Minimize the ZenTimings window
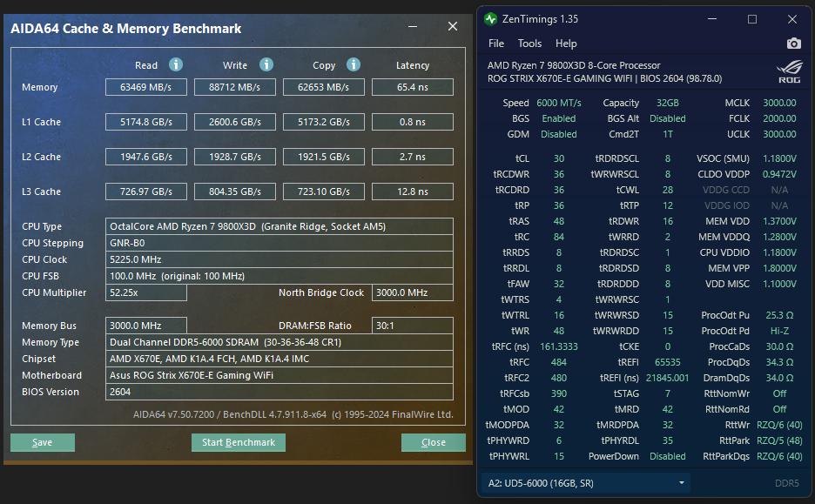 tap(712, 19)
